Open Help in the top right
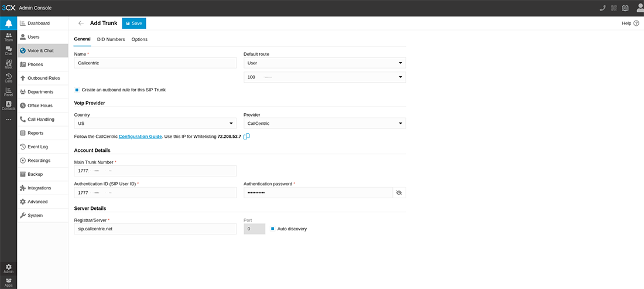The height and width of the screenshot is (289, 644). (631, 23)
